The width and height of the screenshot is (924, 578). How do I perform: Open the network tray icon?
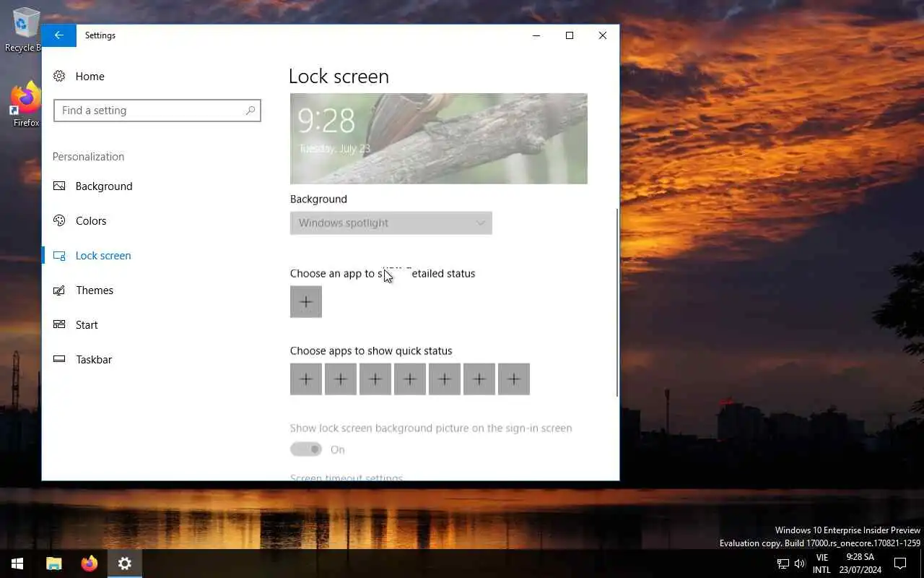(x=783, y=564)
